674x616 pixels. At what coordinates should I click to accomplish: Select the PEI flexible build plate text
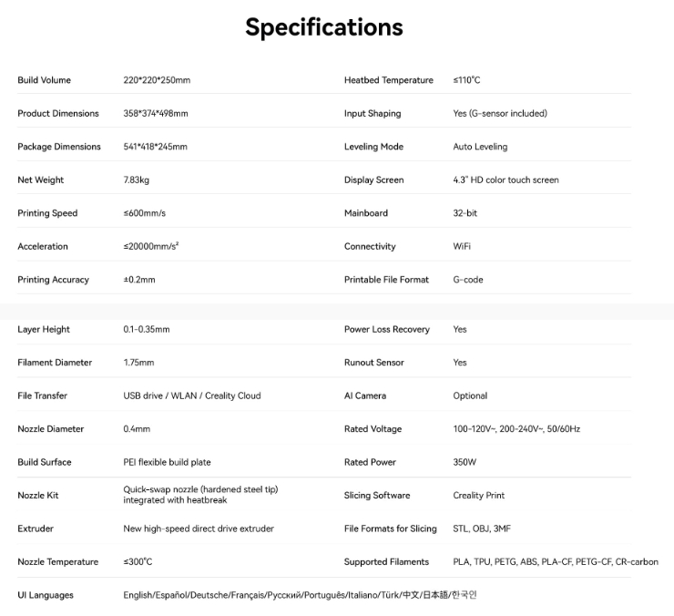[x=167, y=463]
